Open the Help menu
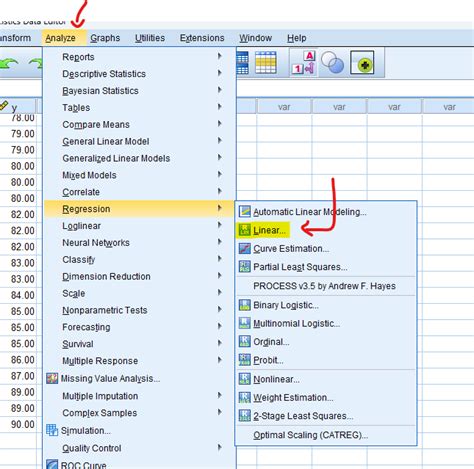Screen dimensions: 474x469 tap(297, 38)
